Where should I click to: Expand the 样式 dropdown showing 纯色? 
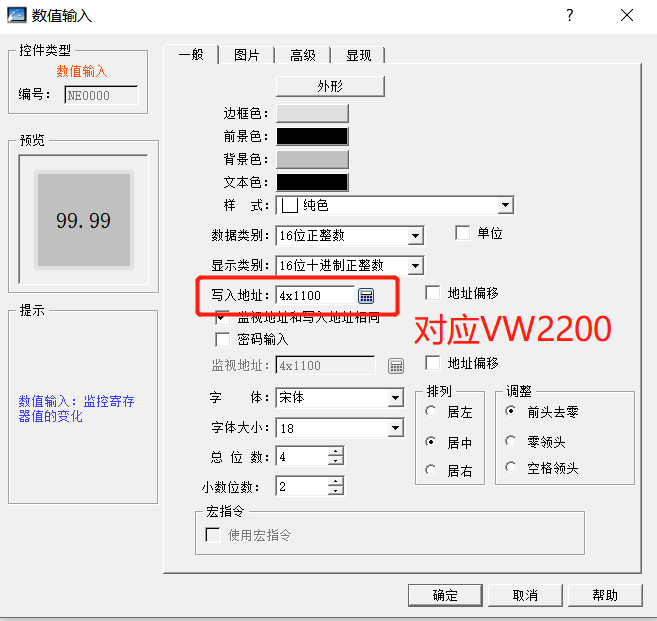pyautogui.click(x=505, y=205)
